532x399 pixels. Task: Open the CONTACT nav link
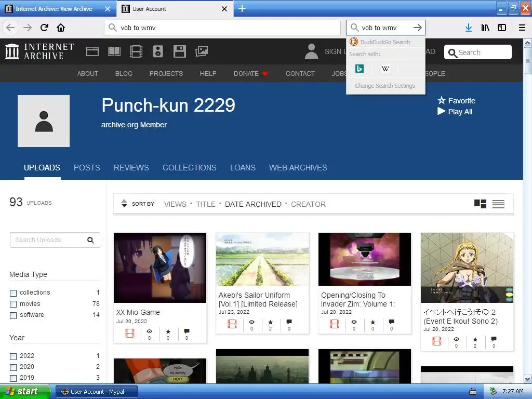click(300, 74)
